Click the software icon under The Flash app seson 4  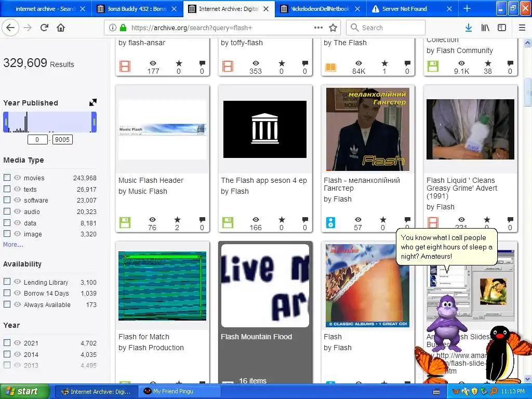pyautogui.click(x=228, y=223)
